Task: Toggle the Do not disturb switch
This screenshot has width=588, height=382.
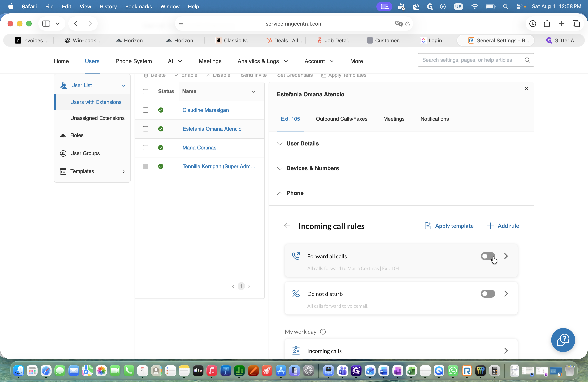Action: [488, 293]
